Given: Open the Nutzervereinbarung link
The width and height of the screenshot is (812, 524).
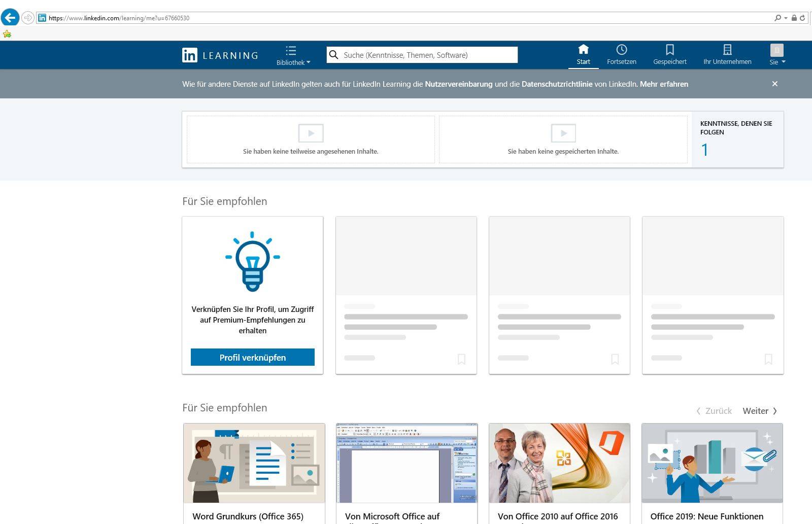Looking at the screenshot, I should click(458, 84).
